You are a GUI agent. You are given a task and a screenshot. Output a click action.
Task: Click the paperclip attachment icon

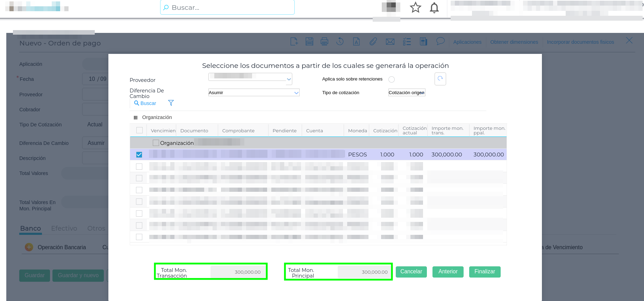(x=373, y=42)
